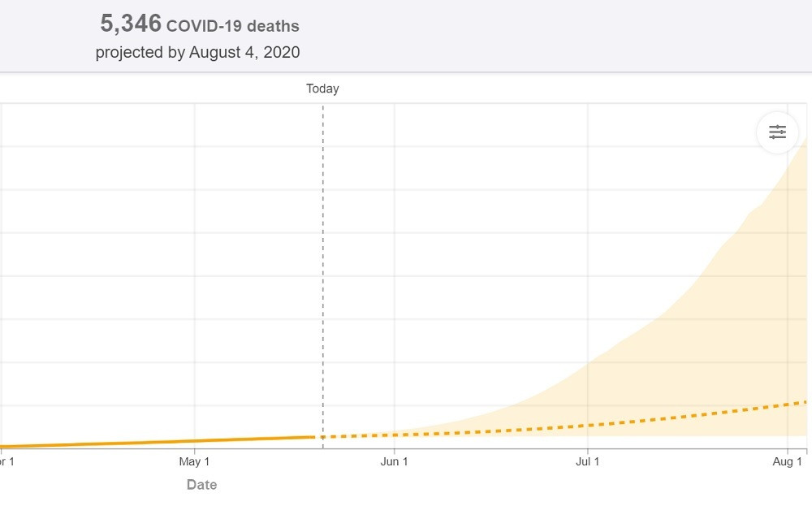
Task: Click the May 1 axis label
Action: pos(194,462)
